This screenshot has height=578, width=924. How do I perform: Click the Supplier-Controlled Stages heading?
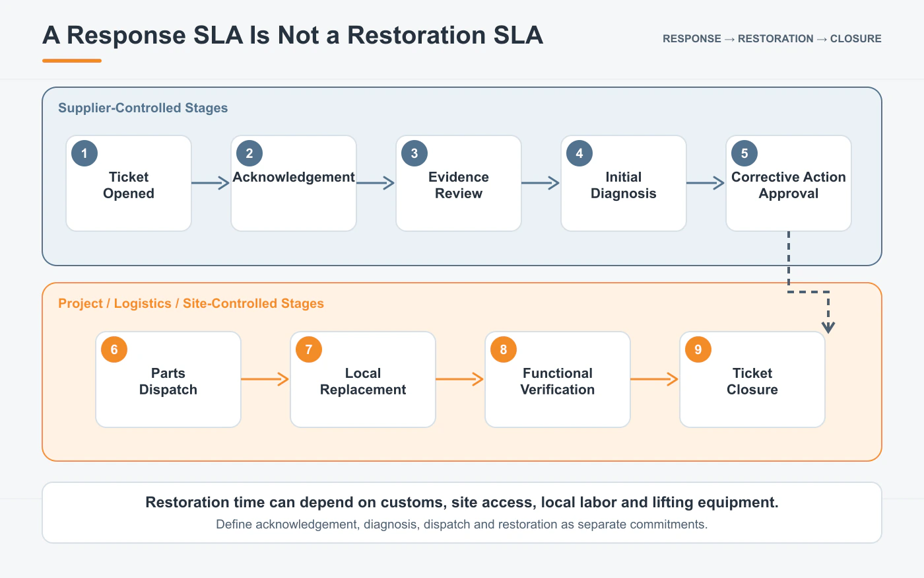(143, 108)
